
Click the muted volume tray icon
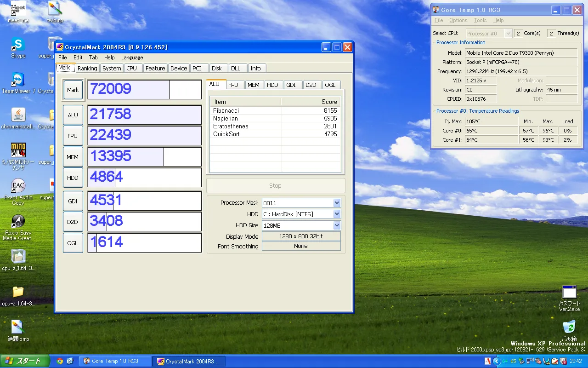tap(538, 361)
